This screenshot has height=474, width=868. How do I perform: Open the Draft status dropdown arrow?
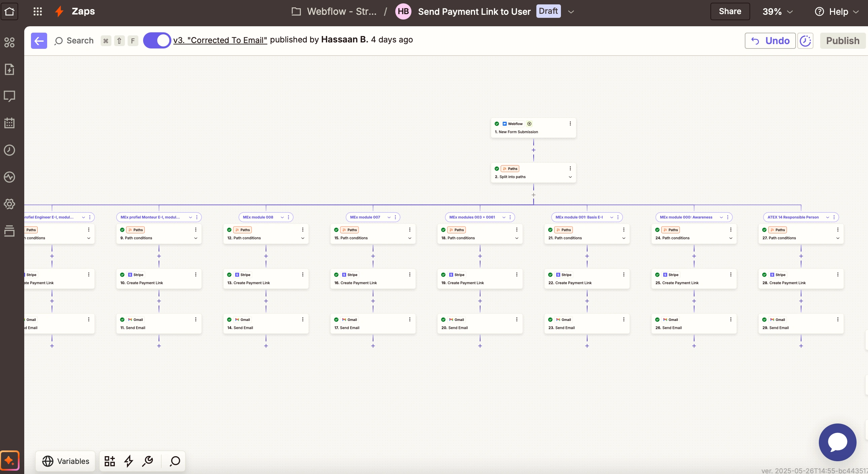click(571, 11)
